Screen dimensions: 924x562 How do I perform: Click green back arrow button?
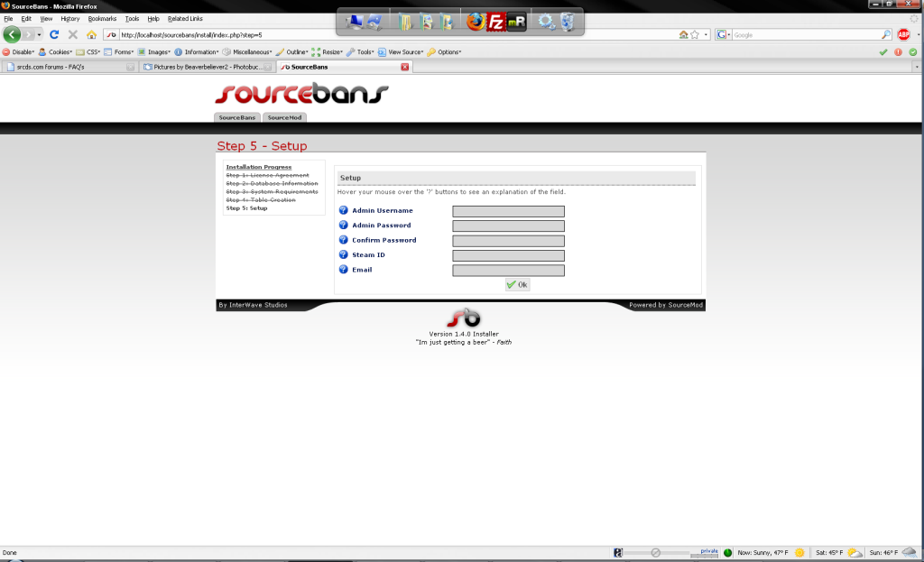12,34
